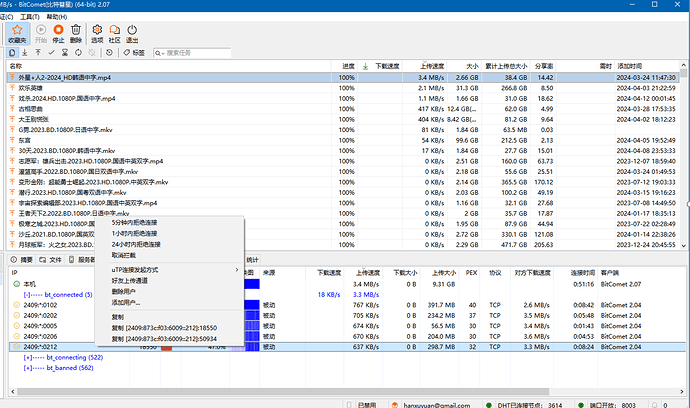Open the 收藏夹 favorites star icon

pyautogui.click(x=17, y=33)
